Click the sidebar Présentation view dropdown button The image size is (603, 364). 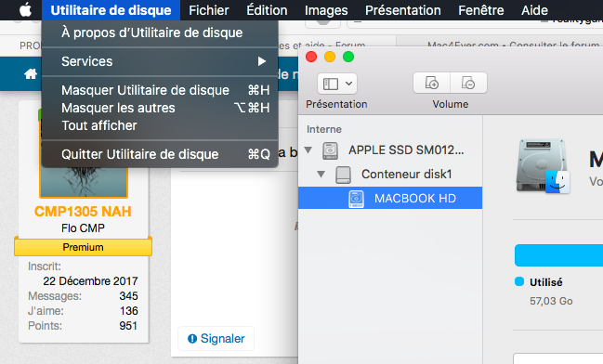337,84
